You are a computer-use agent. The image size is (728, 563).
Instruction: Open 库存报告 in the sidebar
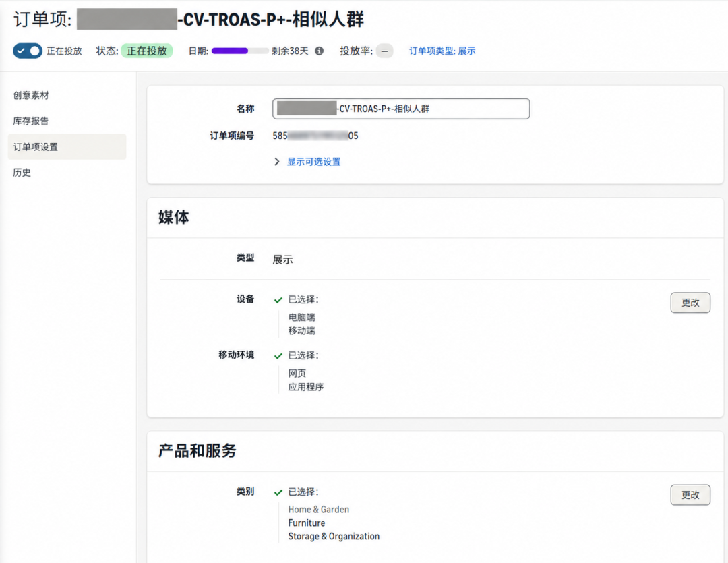pyautogui.click(x=30, y=121)
